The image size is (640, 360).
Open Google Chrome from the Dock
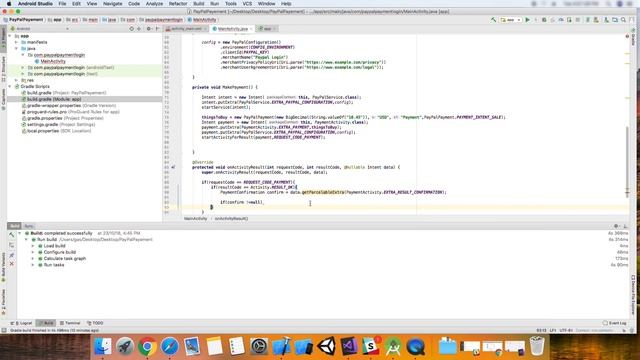click(x=147, y=347)
